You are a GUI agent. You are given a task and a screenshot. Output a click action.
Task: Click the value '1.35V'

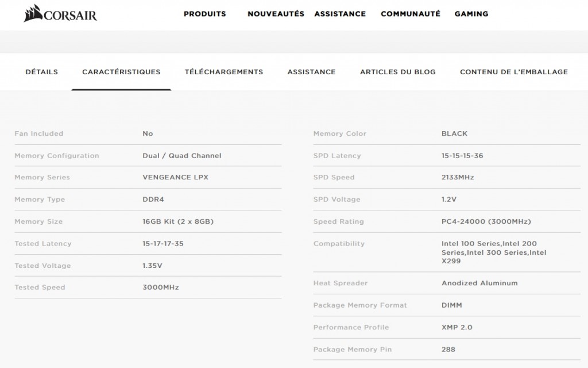(152, 266)
